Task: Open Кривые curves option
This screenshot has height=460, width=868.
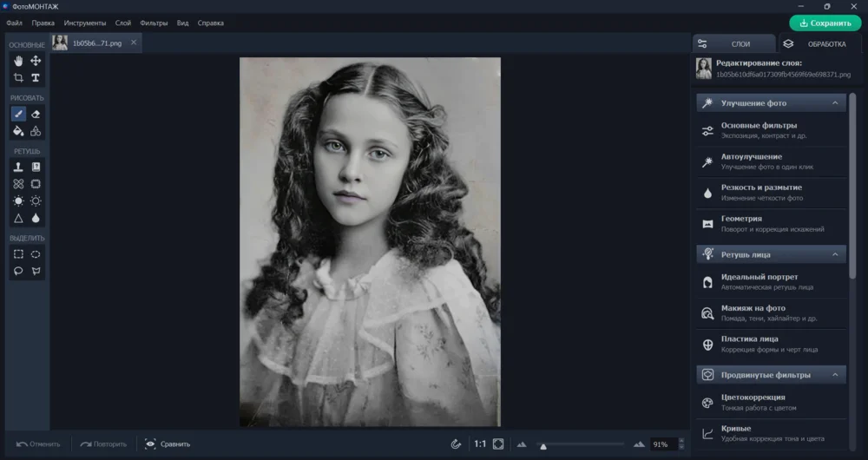Action: (x=771, y=433)
